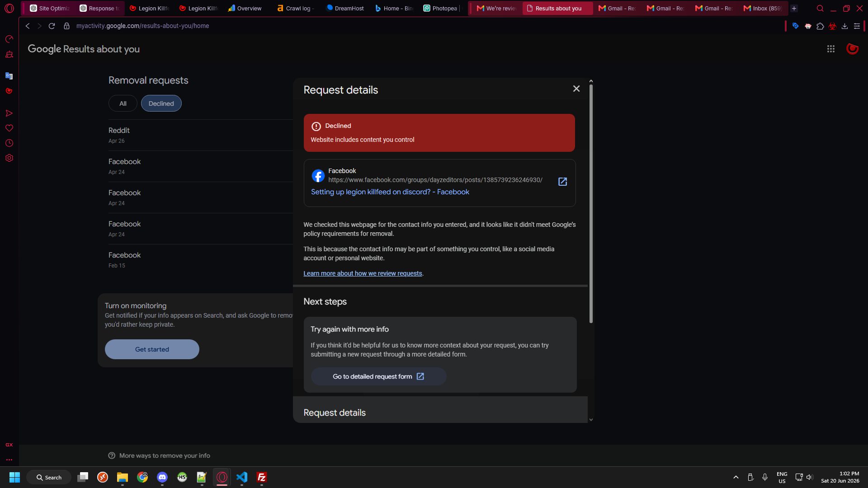This screenshot has width=868, height=488.
Task: Open the taskbar clock and calendar
Action: [840, 477]
